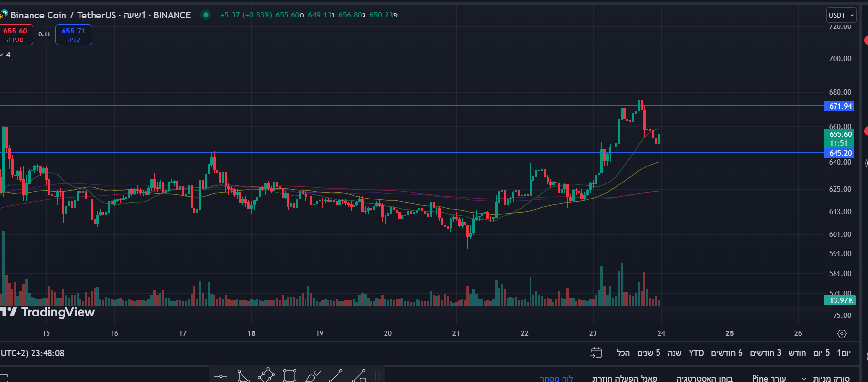Click the date label 23 on time axis
The width and height of the screenshot is (868, 382).
[593, 333]
